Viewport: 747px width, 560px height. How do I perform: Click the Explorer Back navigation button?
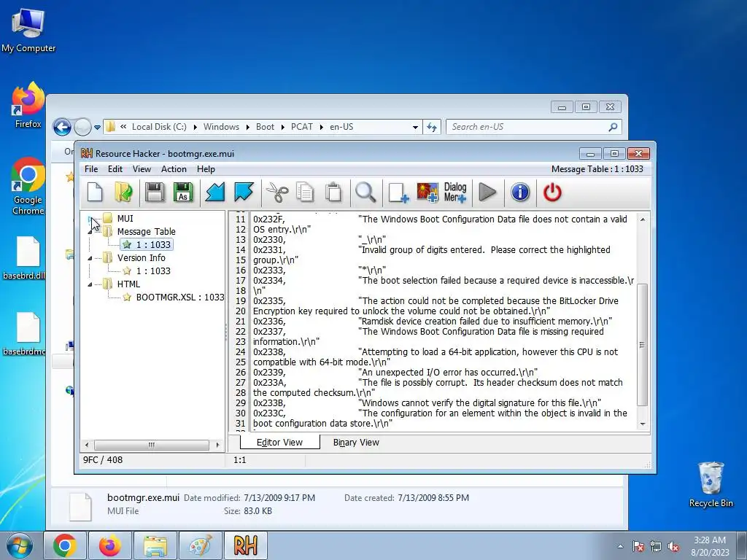pos(62,127)
